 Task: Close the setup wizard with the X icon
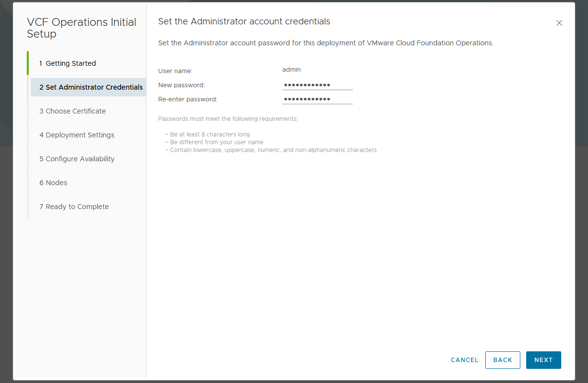tap(559, 23)
